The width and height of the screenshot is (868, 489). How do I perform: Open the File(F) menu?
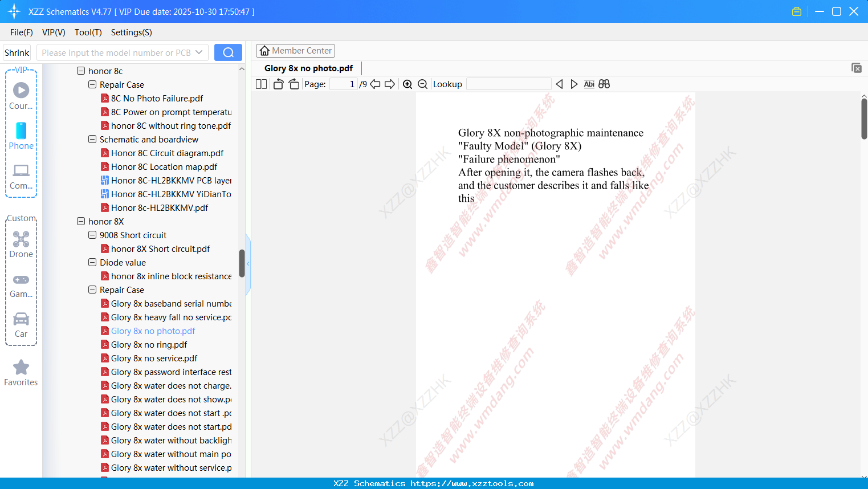coord(22,32)
